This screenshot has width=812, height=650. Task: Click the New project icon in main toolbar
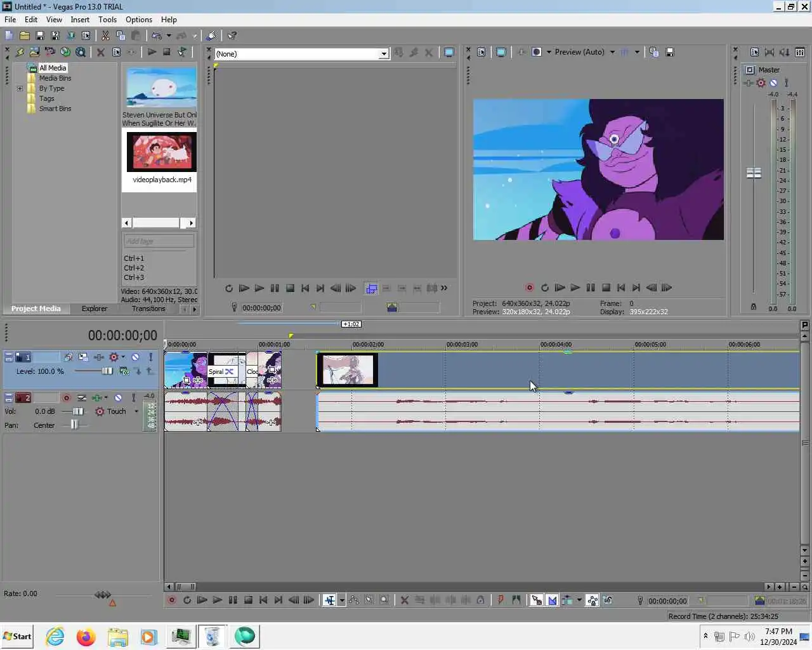click(9, 36)
